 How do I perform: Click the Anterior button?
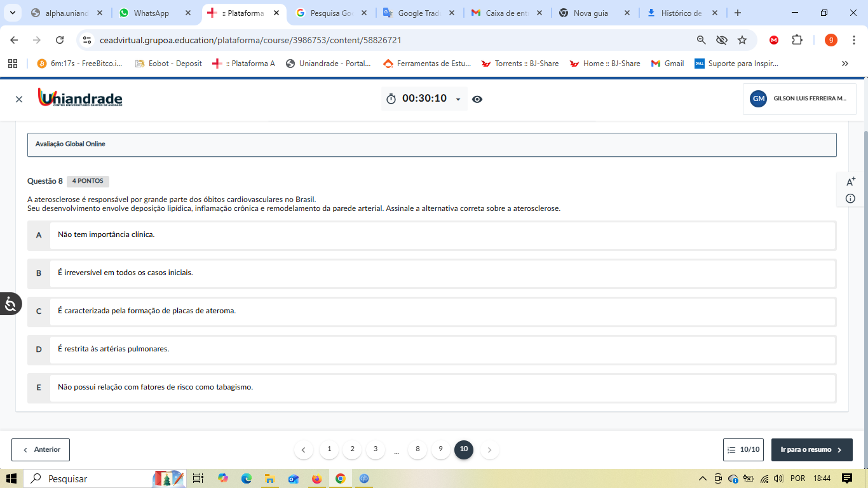click(41, 449)
